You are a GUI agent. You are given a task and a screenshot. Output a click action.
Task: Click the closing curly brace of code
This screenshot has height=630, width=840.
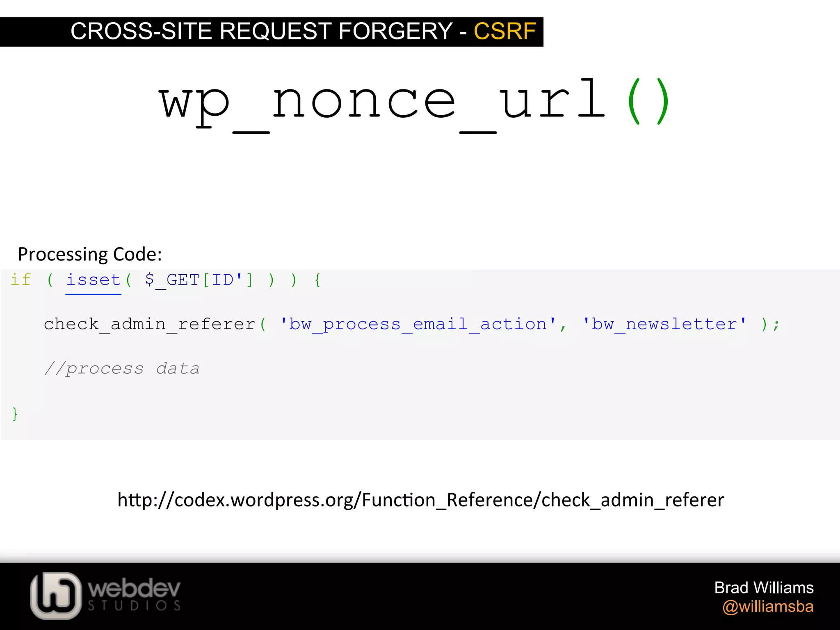coord(15,414)
